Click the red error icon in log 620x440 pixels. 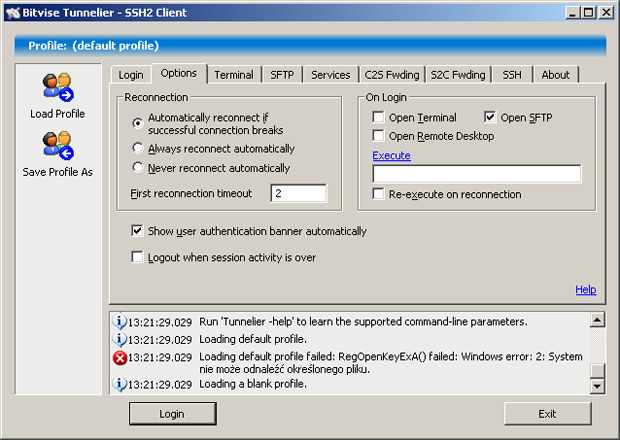(x=120, y=357)
